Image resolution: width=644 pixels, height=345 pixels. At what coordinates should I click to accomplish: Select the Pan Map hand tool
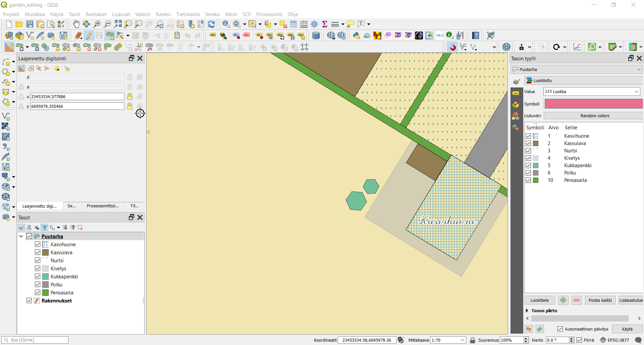[76, 24]
